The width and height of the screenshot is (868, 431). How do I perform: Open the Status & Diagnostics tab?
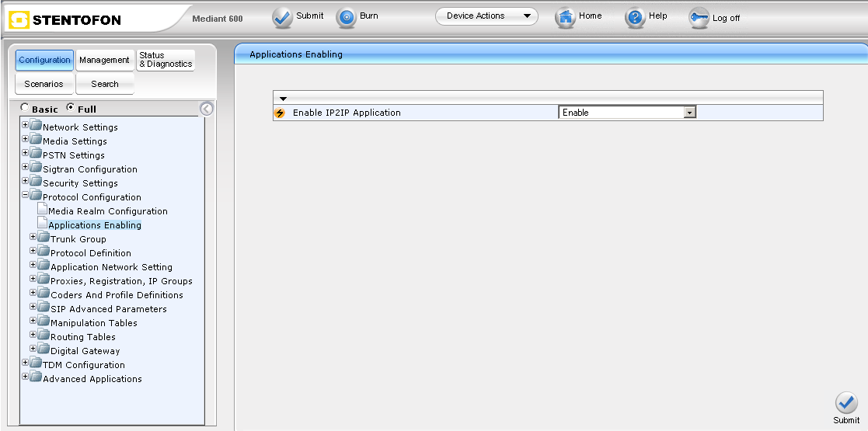coord(166,60)
